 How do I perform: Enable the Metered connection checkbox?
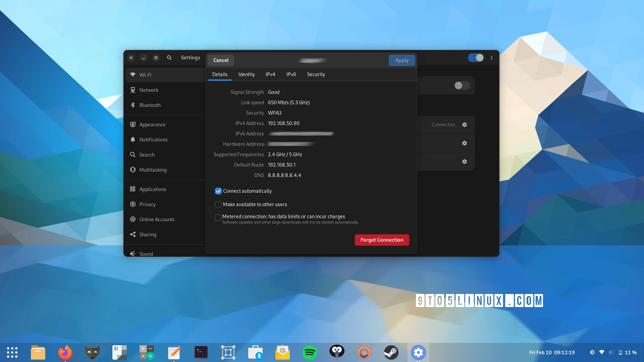coord(218,218)
